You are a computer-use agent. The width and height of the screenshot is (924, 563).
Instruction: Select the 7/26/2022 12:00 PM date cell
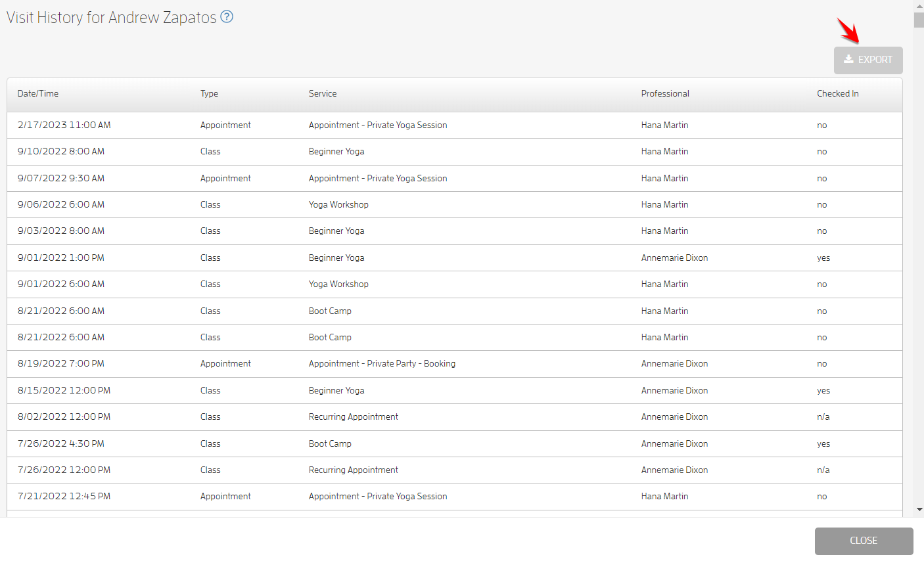(64, 470)
